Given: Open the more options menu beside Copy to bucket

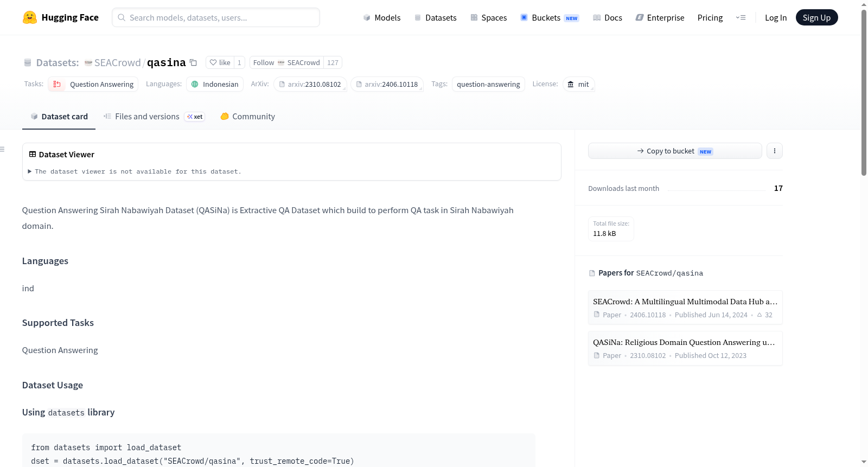Looking at the screenshot, I should tap(775, 151).
